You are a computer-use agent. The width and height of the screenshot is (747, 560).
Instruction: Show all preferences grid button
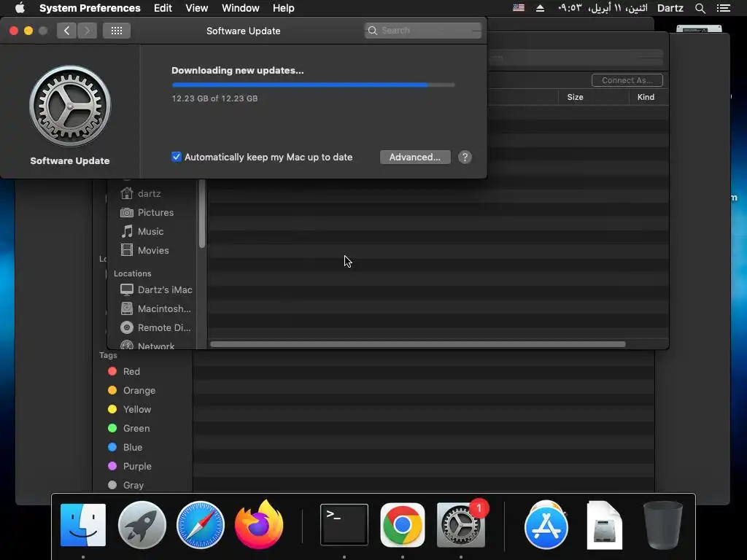coord(117,31)
